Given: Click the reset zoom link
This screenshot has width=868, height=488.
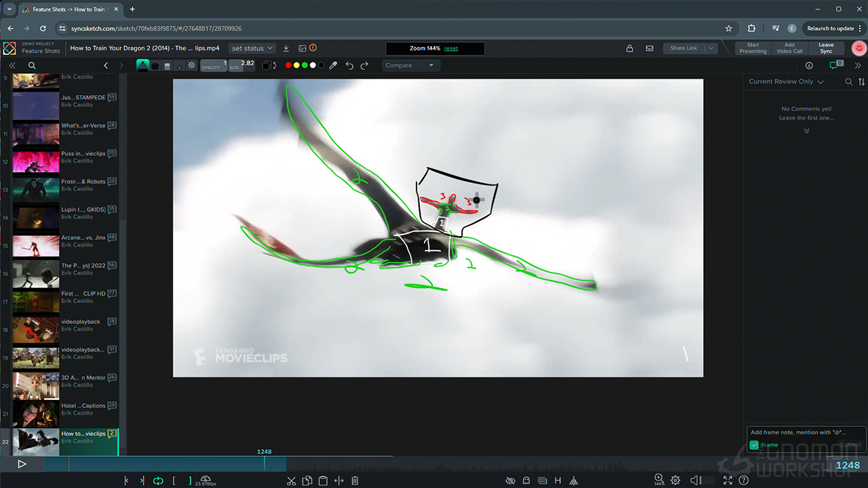Looking at the screenshot, I should [451, 48].
